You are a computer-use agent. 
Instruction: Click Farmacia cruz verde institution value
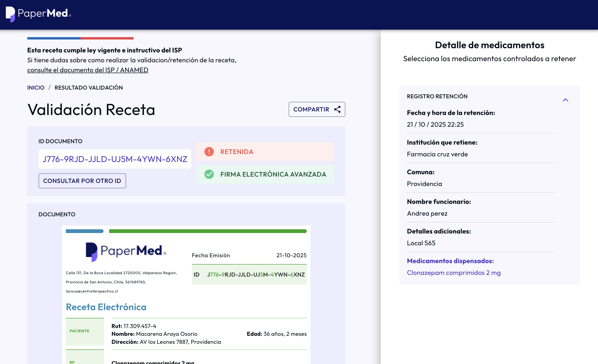coord(437,154)
